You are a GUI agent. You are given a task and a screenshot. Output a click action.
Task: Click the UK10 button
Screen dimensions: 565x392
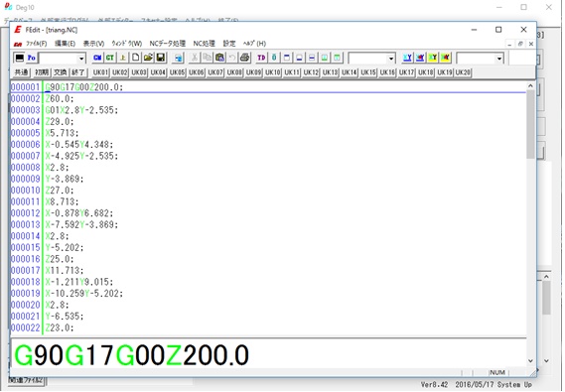(273, 72)
